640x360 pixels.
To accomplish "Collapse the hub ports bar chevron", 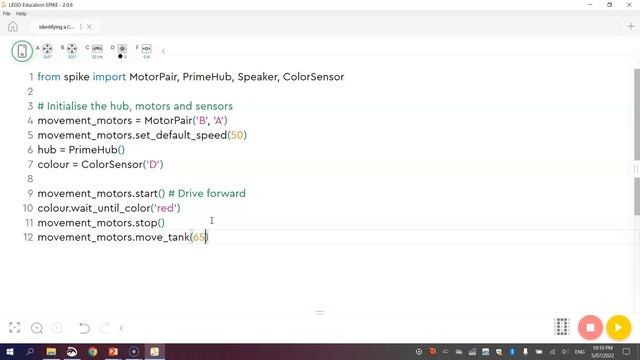I will [x=163, y=51].
